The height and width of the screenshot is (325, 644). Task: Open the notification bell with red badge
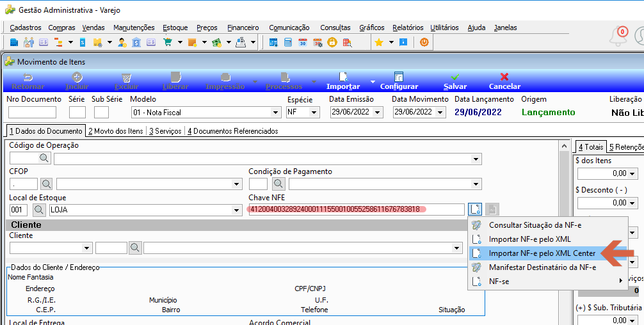coord(618,36)
